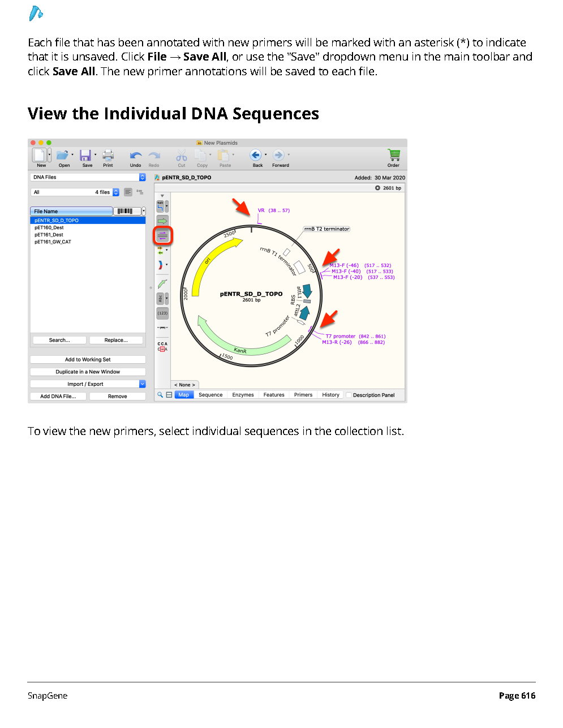This screenshot has height=728, width=563.
Task: Click the CCA mismatch side toolbar icon
Action: point(162,346)
